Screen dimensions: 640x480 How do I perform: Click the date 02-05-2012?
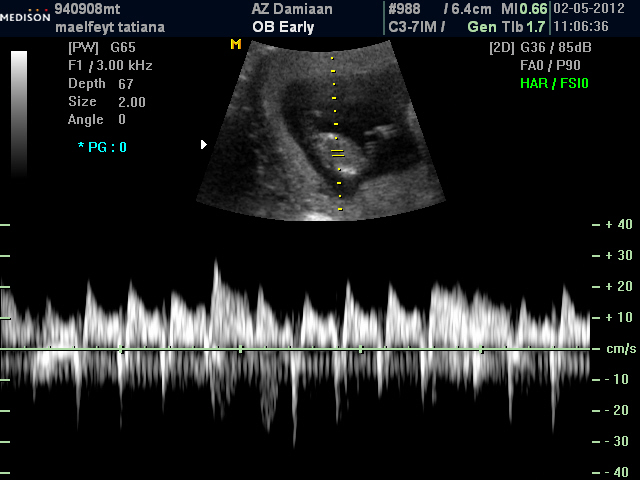[x=589, y=9]
